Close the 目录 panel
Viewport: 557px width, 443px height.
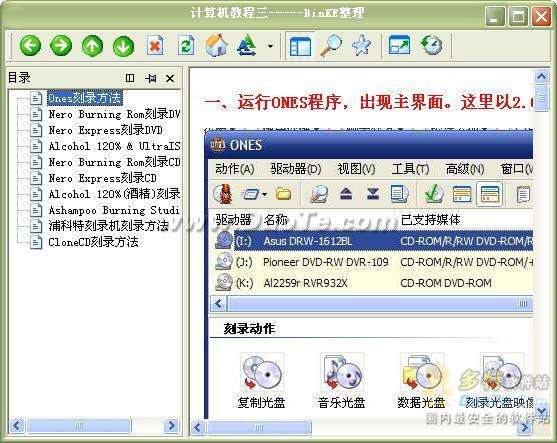(x=170, y=78)
